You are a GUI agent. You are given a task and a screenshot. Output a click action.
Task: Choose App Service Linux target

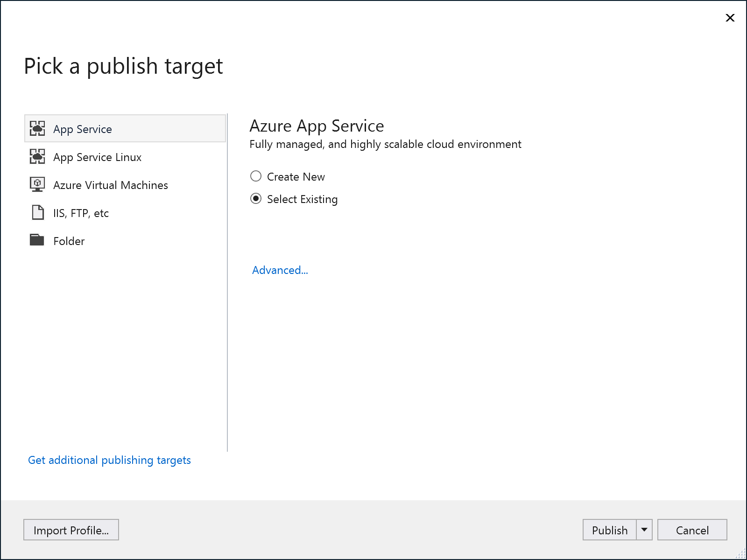click(125, 157)
